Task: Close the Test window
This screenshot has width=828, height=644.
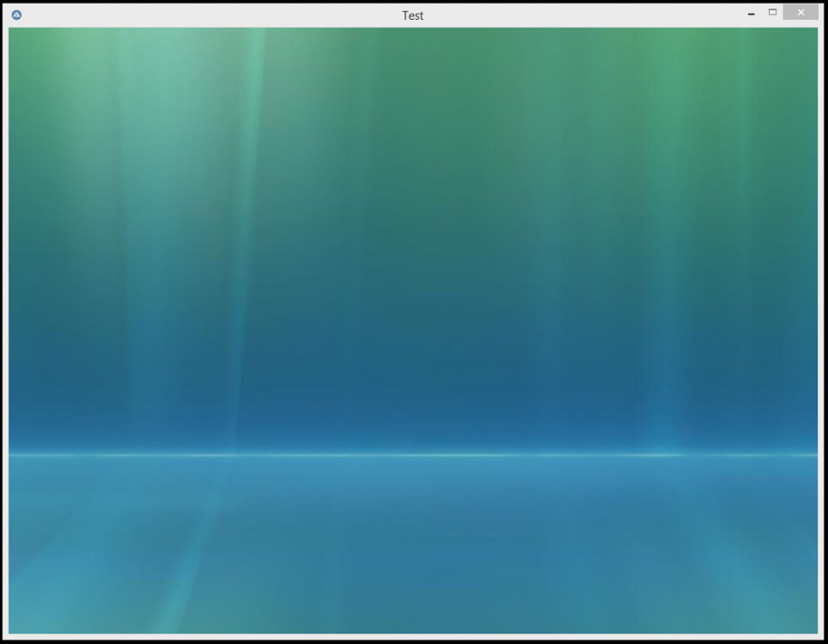Action: click(x=801, y=12)
